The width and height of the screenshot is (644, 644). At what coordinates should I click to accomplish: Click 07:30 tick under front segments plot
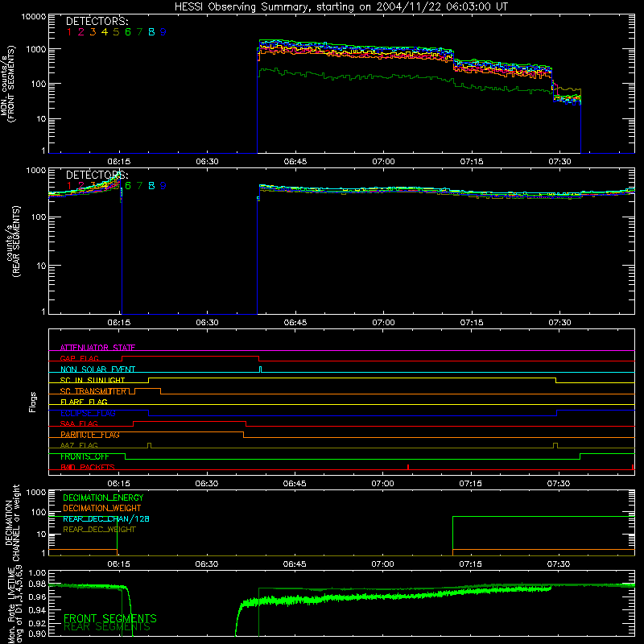point(559,162)
